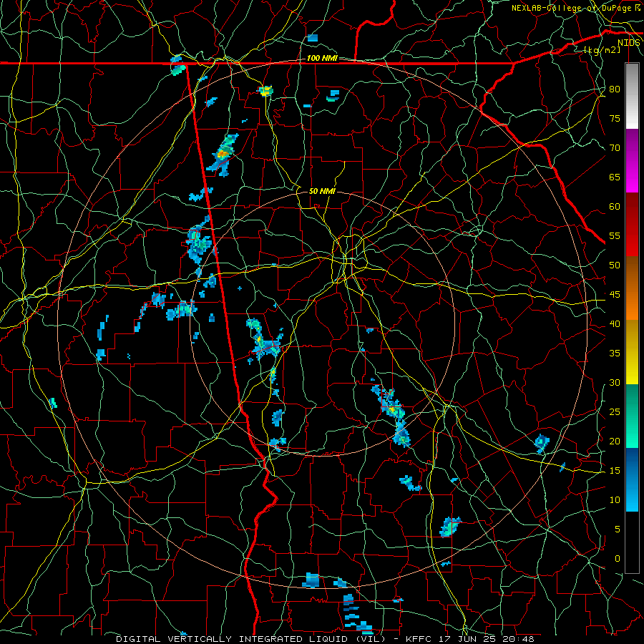Click legend scale value 30

[615, 382]
